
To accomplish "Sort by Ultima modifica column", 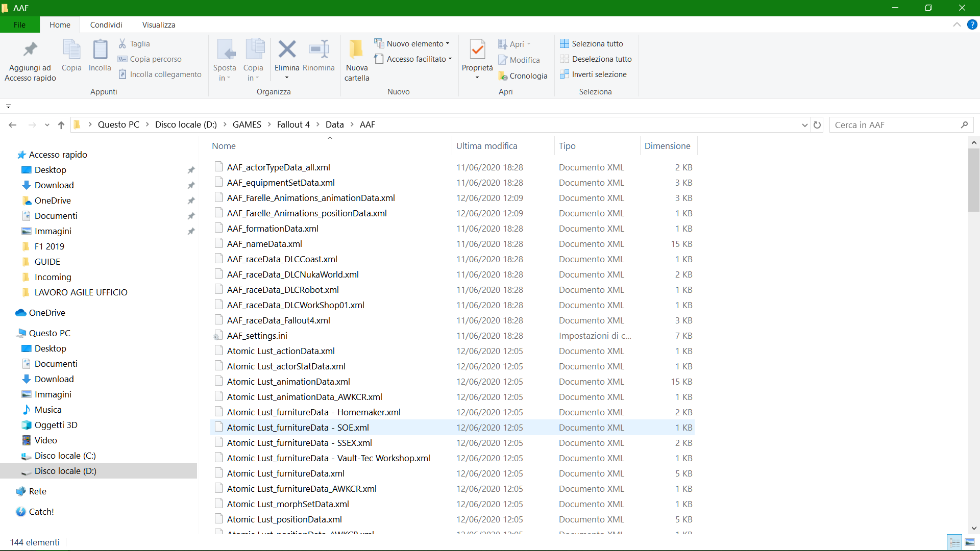I will point(487,146).
